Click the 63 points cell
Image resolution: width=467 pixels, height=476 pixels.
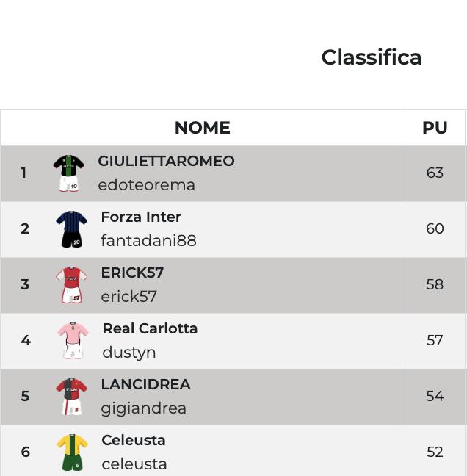pyautogui.click(x=435, y=173)
